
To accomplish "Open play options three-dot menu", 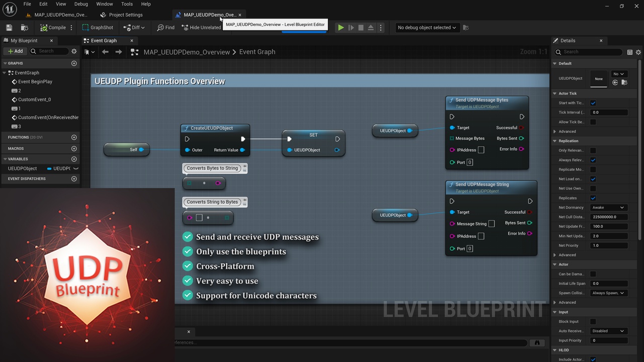I will tap(381, 28).
